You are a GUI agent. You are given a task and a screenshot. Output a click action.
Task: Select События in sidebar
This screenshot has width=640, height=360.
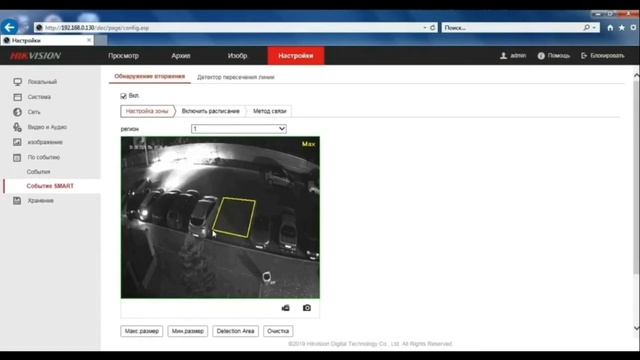pos(38,172)
